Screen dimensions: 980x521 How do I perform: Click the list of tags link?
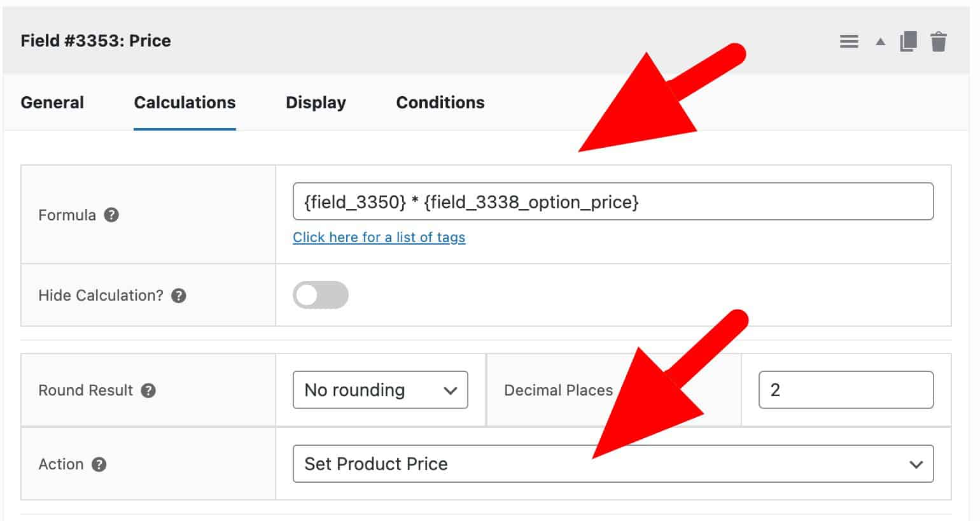(x=379, y=237)
